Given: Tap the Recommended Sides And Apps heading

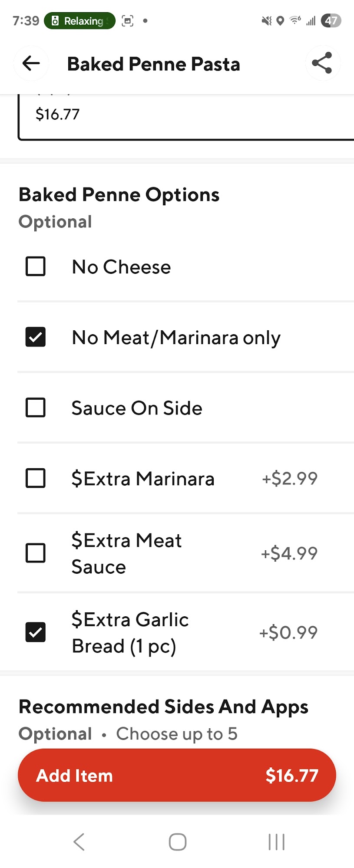Looking at the screenshot, I should pyautogui.click(x=163, y=707).
